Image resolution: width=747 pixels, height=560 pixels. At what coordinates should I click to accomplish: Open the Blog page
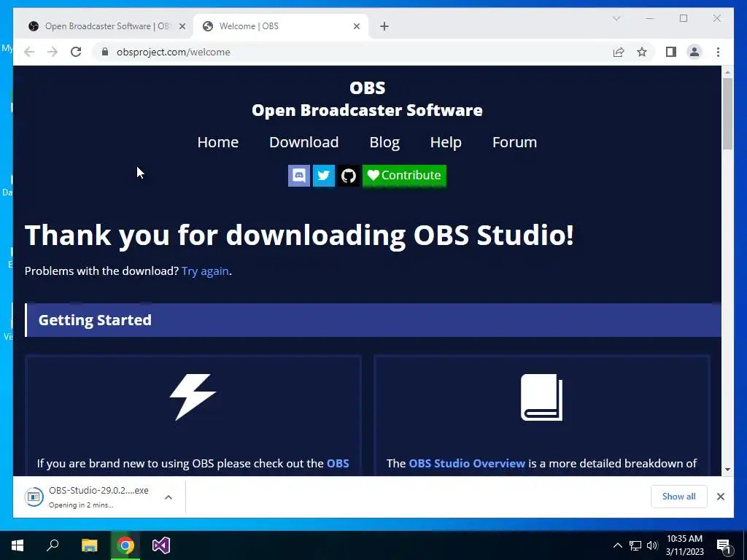coord(384,142)
